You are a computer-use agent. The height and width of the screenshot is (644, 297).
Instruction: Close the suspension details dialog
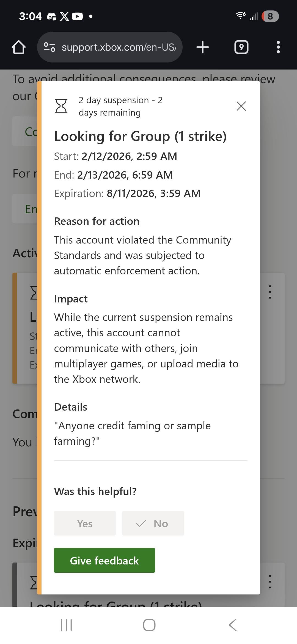[x=241, y=106]
